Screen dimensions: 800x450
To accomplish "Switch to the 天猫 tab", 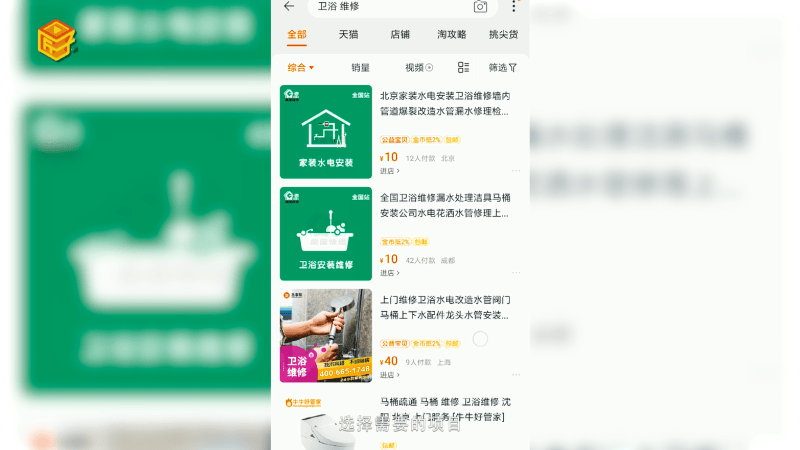I will [348, 34].
